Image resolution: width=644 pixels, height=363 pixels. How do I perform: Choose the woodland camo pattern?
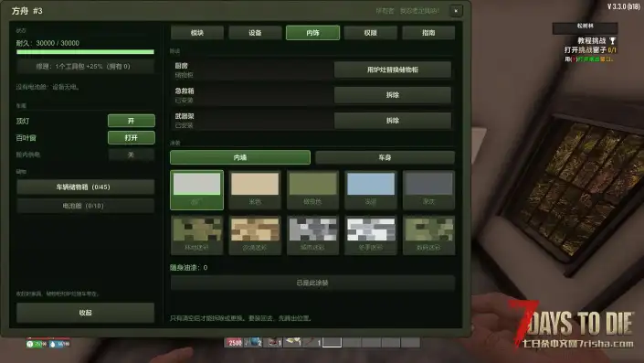[x=196, y=235]
